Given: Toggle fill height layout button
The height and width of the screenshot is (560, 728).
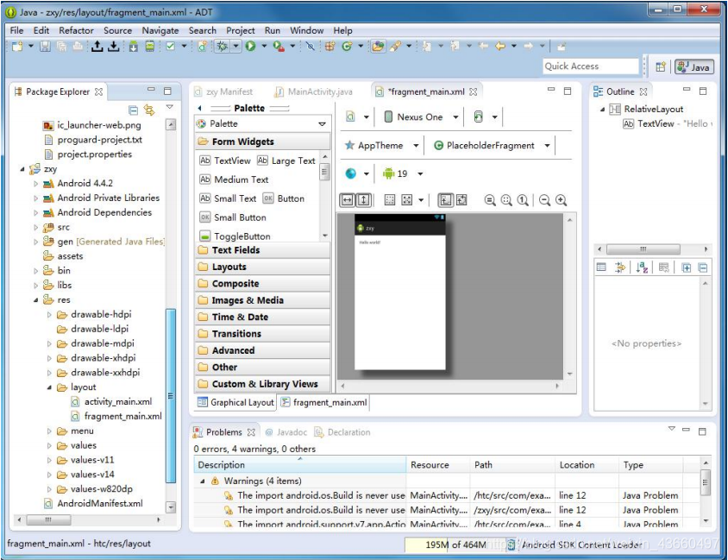Looking at the screenshot, I should click(x=363, y=200).
